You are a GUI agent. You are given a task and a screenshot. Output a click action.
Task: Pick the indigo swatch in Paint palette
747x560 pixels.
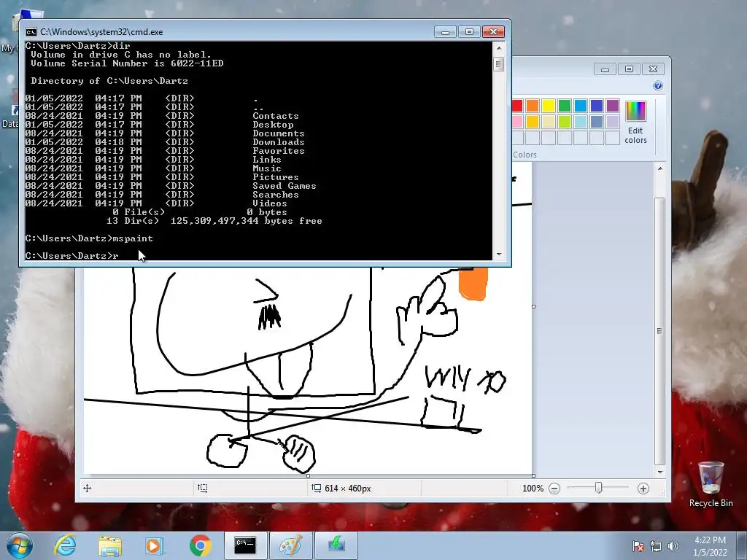(597, 106)
